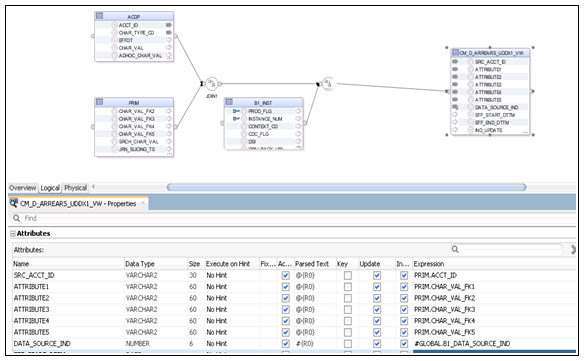
Task: Close the CM_D_ARREARS_UDDX1_VW Properties tab
Action: point(143,203)
